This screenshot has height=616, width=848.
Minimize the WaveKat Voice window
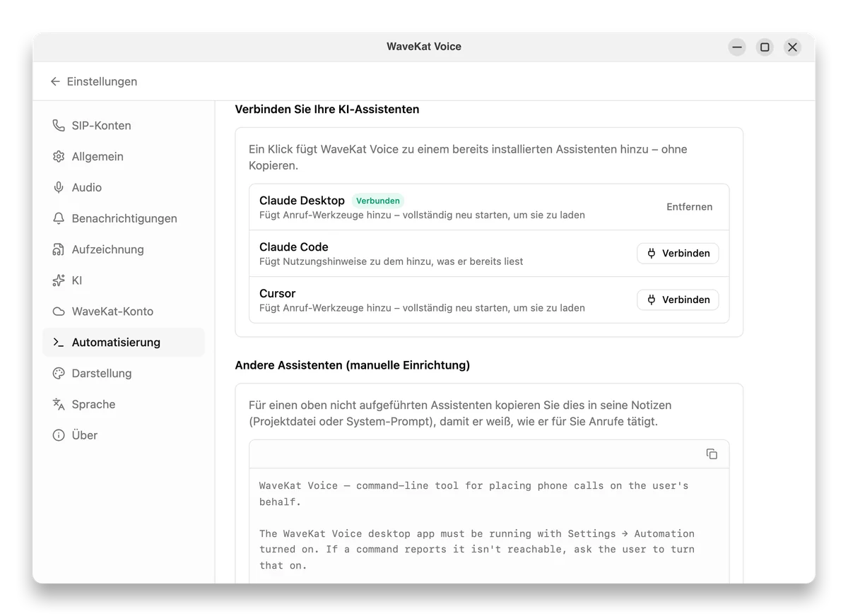click(737, 47)
